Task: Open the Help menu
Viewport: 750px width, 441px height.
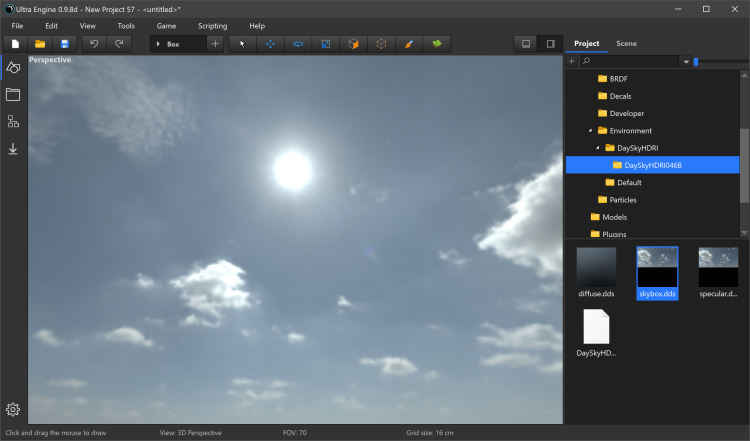Action: [x=257, y=26]
